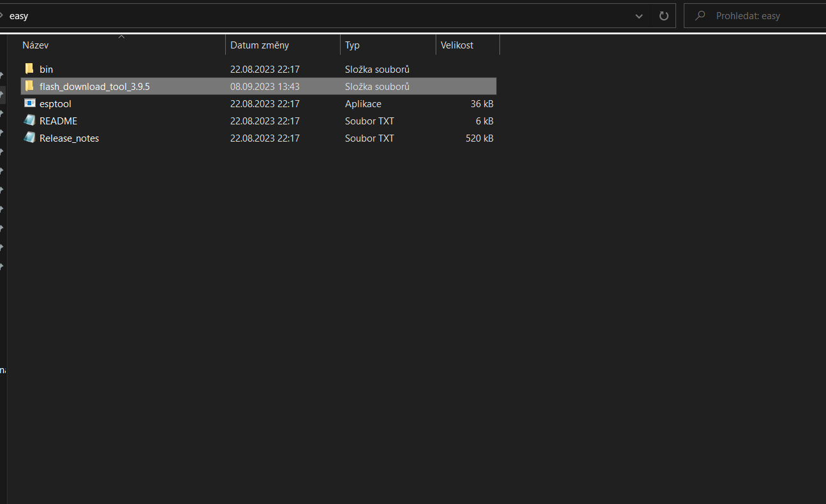The height and width of the screenshot is (504, 826).
Task: Click the Soubor TXT type of Release_notes
Action: click(369, 138)
